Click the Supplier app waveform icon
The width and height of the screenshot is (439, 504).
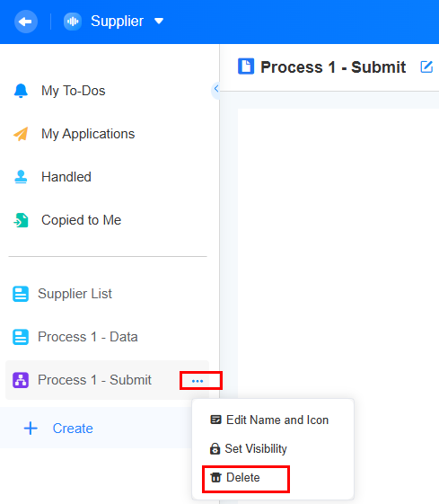73,22
